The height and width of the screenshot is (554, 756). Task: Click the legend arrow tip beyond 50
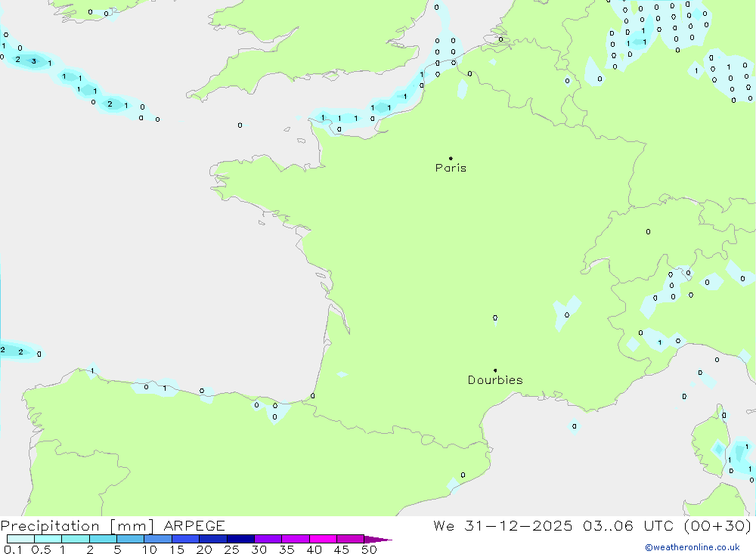(x=378, y=540)
